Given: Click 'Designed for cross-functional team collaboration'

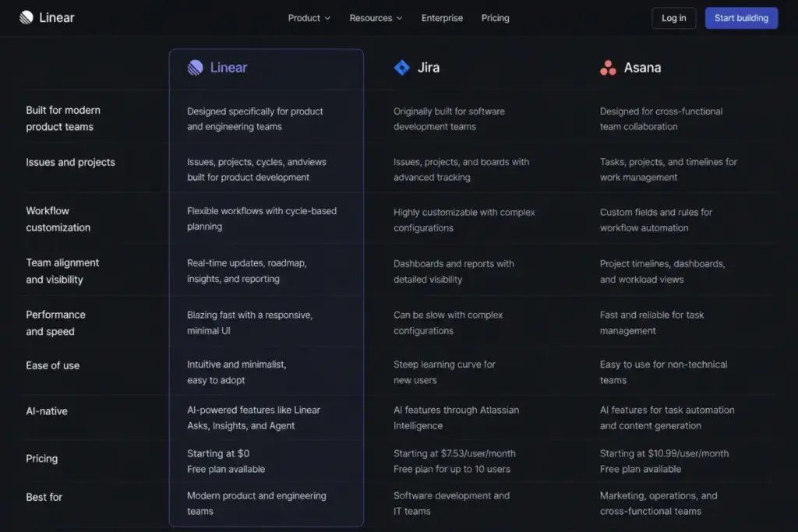Looking at the screenshot, I should [661, 119].
